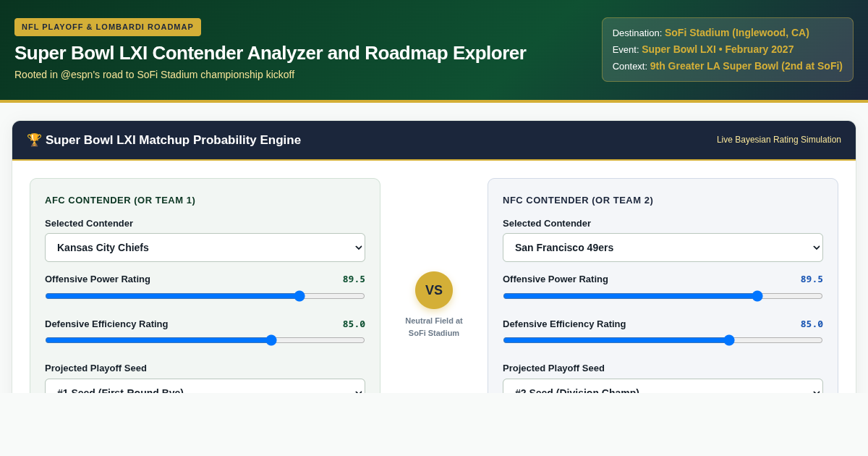The image size is (868, 456).
Task: Click NFC offensive rating value 89.5
Action: point(812,279)
